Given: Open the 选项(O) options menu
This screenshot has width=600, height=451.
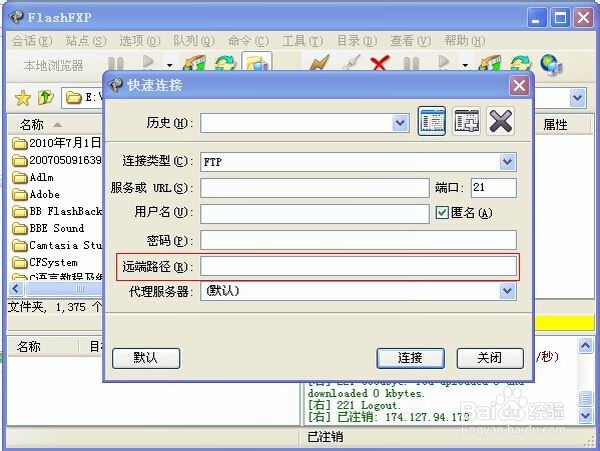Looking at the screenshot, I should [140, 41].
